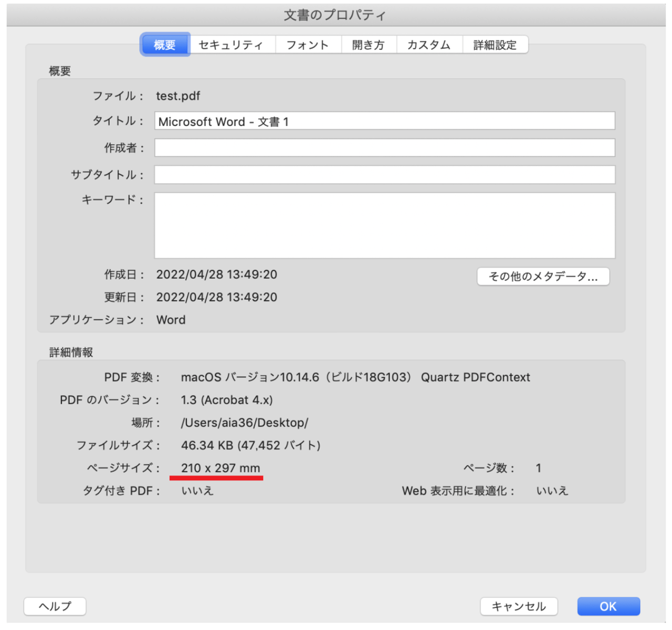672x630 pixels.
Task: Go to the 開き方 tab
Action: pos(368,45)
